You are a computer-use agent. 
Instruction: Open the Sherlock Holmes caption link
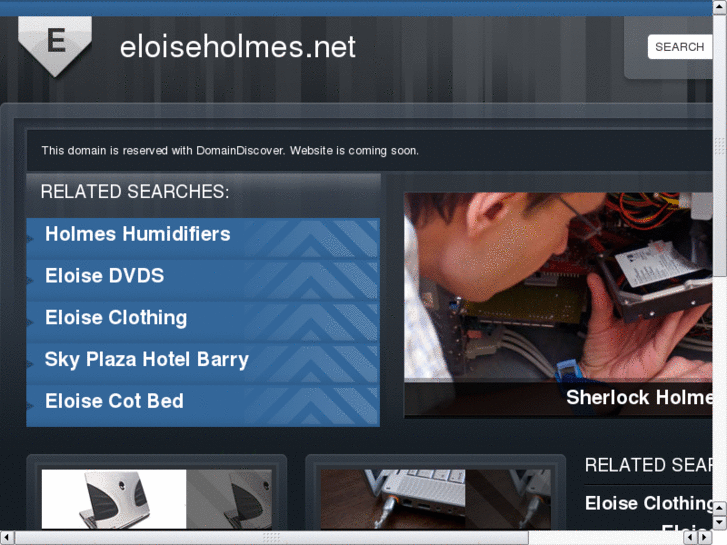pyautogui.click(x=639, y=398)
